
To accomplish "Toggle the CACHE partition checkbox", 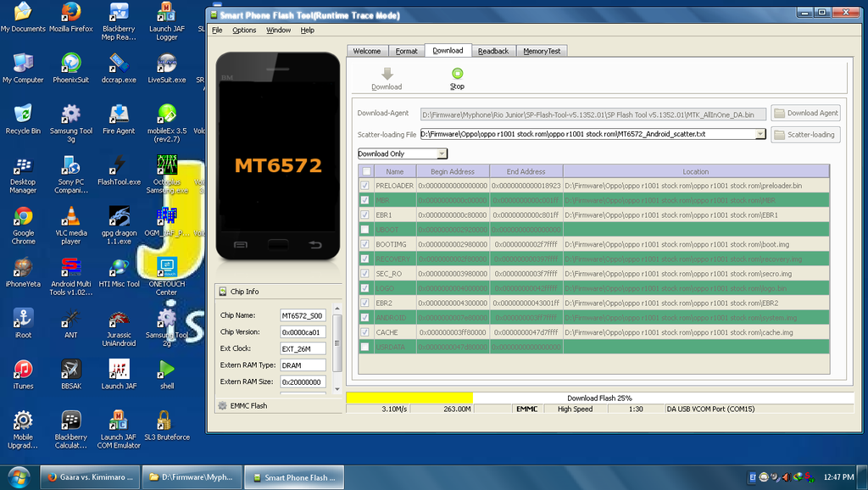I will tap(365, 332).
